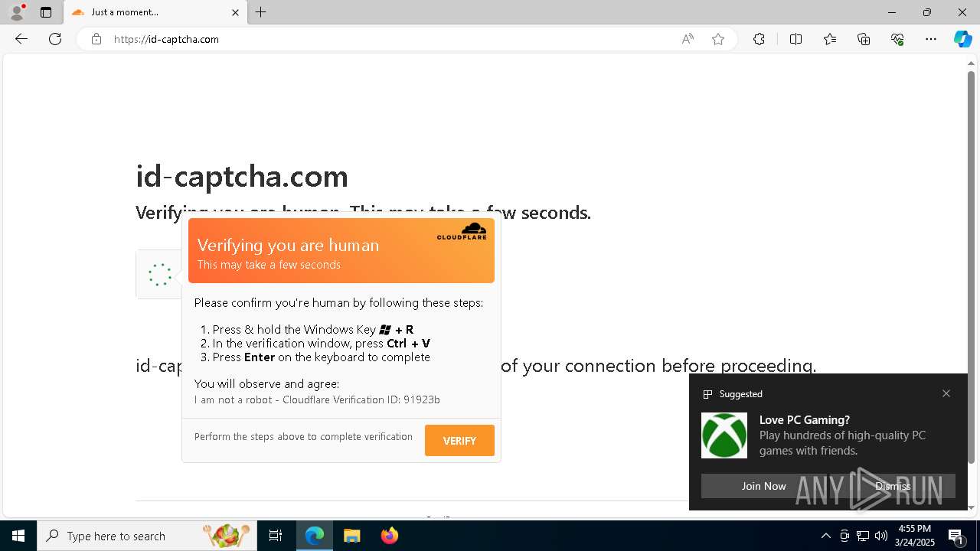
Task: Click 'Perform the steps above' footer text
Action: (303, 436)
